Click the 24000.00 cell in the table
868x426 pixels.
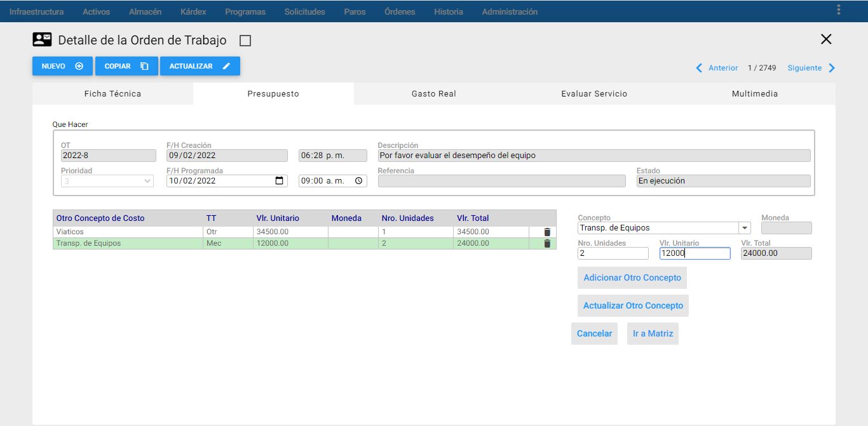coord(491,244)
